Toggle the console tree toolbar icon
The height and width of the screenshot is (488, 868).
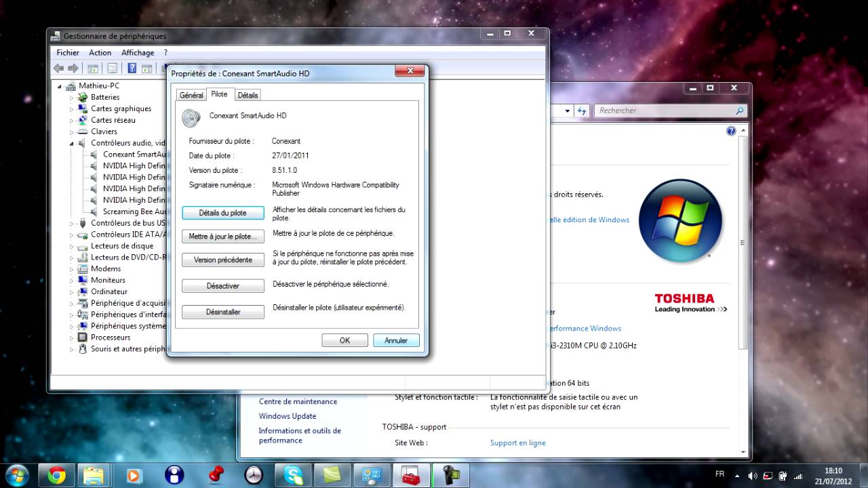tap(93, 68)
